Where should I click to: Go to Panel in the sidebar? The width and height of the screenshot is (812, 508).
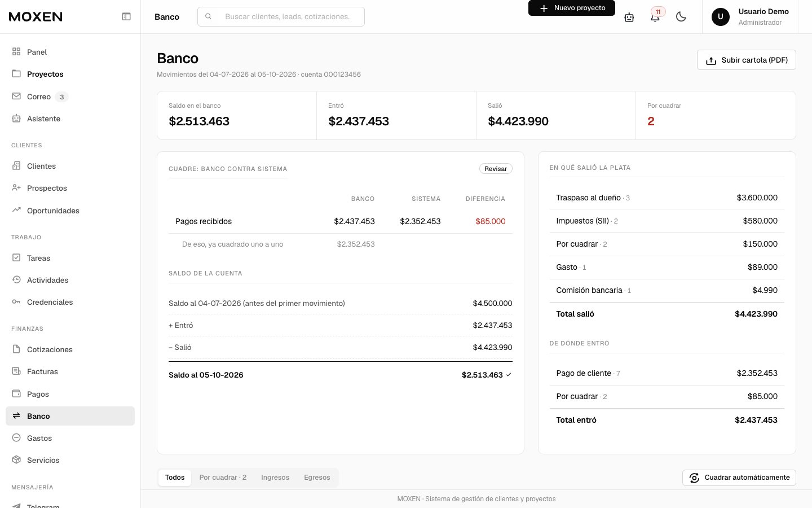[x=70, y=52]
